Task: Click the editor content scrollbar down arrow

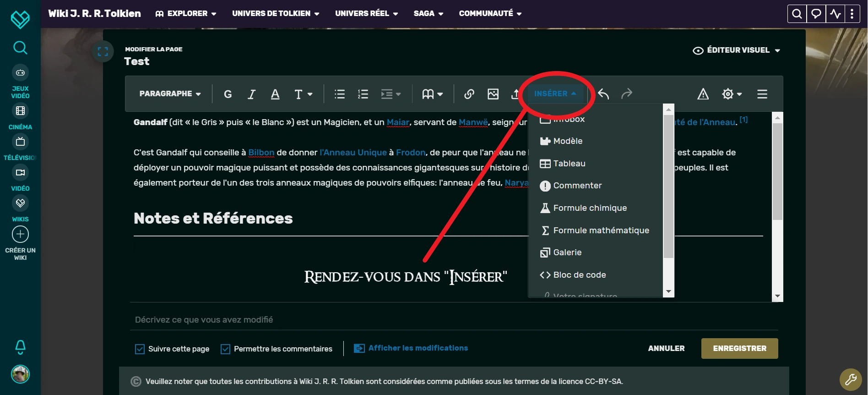Action: tap(777, 296)
